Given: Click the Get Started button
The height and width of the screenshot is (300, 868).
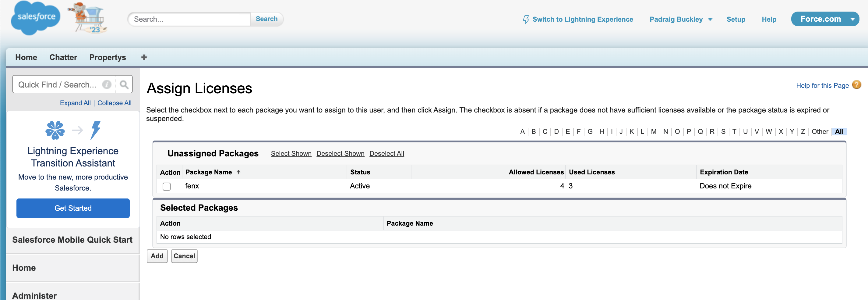Looking at the screenshot, I should click(73, 208).
